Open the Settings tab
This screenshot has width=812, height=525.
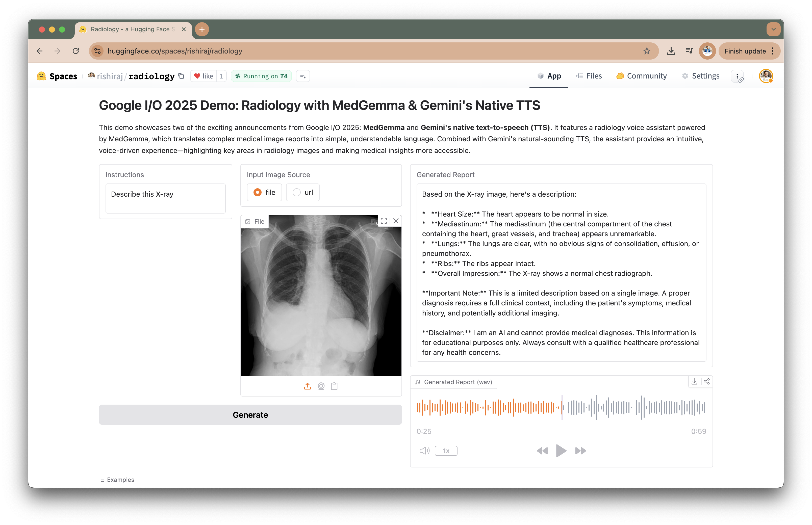coord(700,76)
